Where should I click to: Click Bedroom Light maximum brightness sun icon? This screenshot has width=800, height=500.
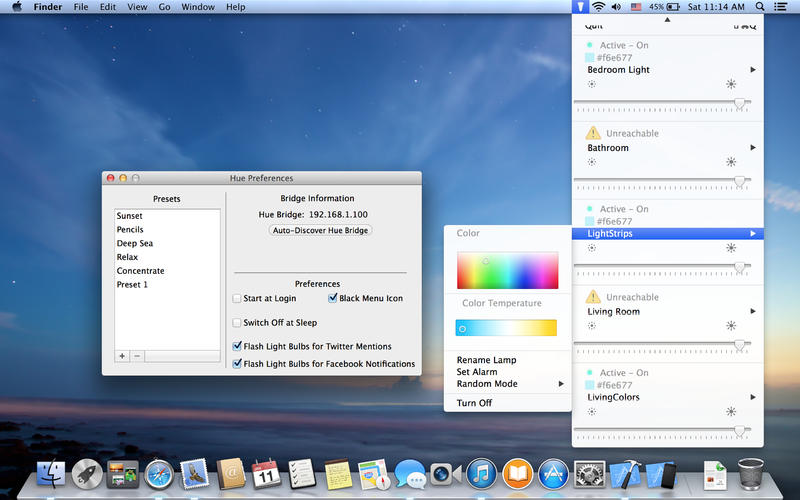pos(731,84)
